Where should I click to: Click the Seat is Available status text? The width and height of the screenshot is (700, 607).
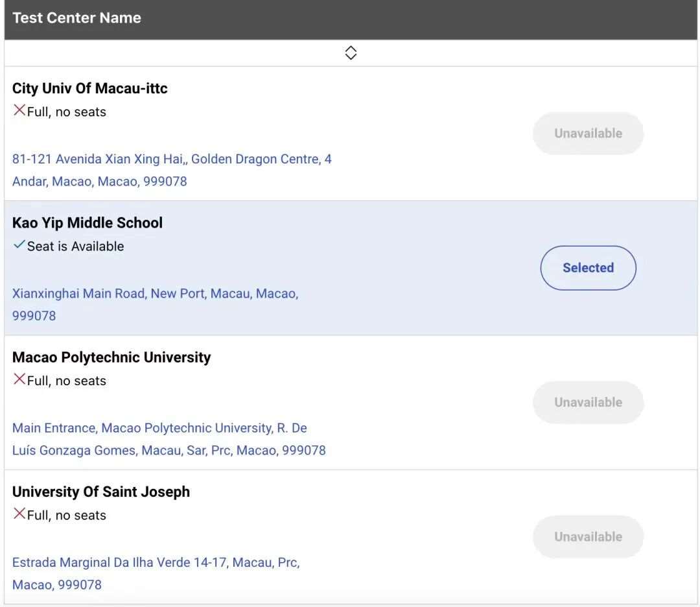pyautogui.click(x=75, y=246)
